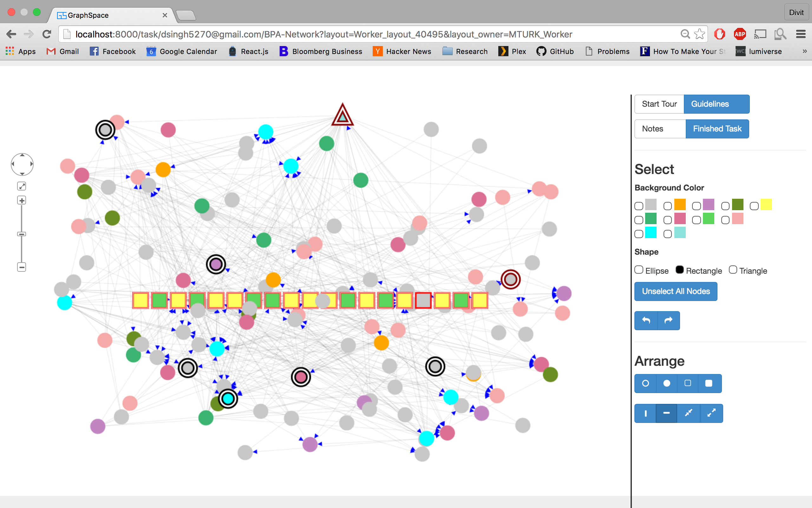Click the Cast screen icon
The height and width of the screenshot is (508, 812).
point(760,34)
